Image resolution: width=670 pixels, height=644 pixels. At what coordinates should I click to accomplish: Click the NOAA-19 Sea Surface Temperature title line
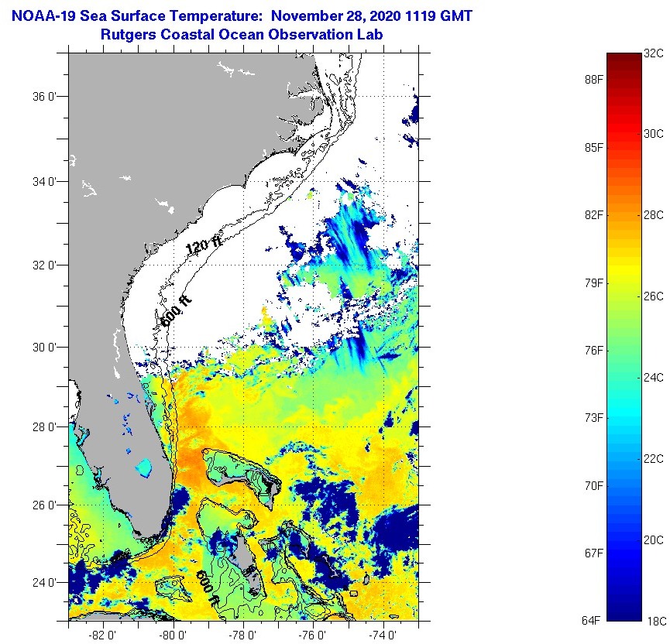(242, 15)
